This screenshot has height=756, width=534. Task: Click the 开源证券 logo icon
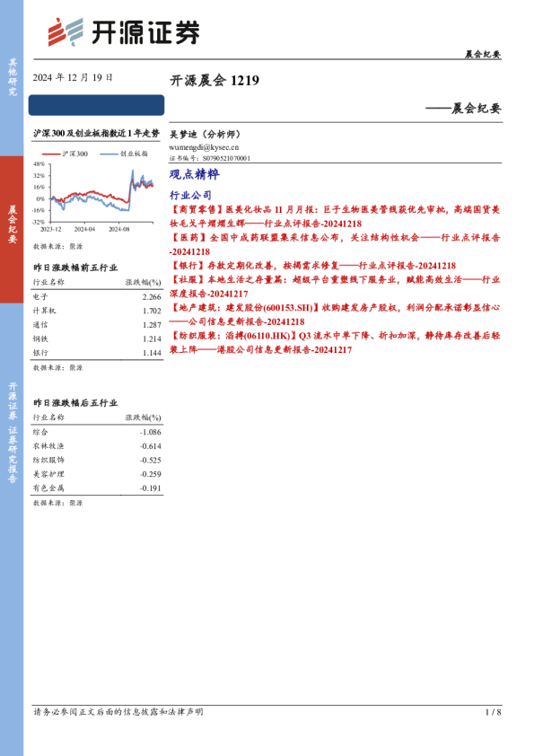tap(66, 32)
